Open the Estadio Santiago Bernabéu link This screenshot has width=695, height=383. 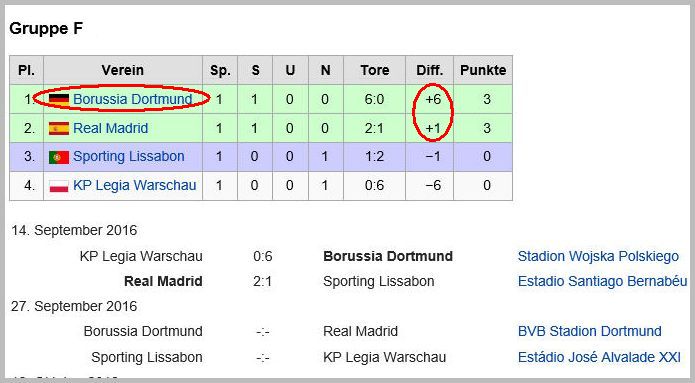[602, 281]
